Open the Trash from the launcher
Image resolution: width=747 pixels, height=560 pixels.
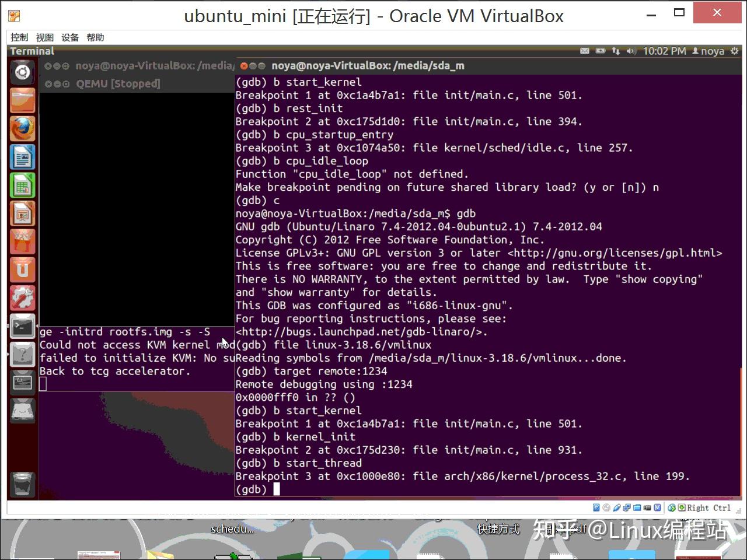[22, 485]
